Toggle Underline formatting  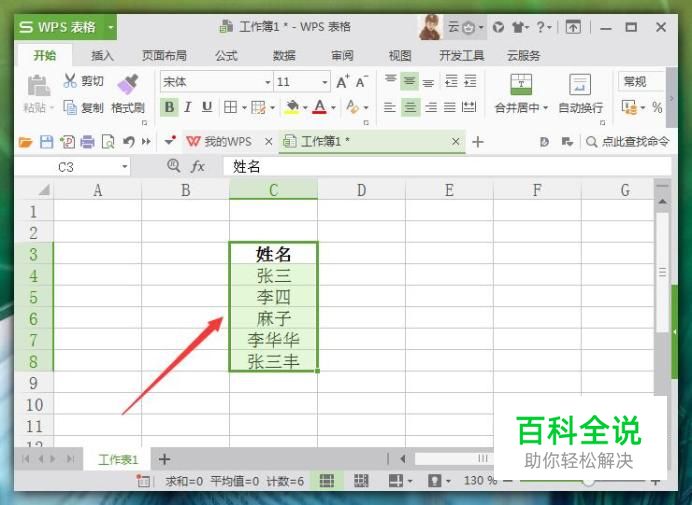click(x=207, y=107)
